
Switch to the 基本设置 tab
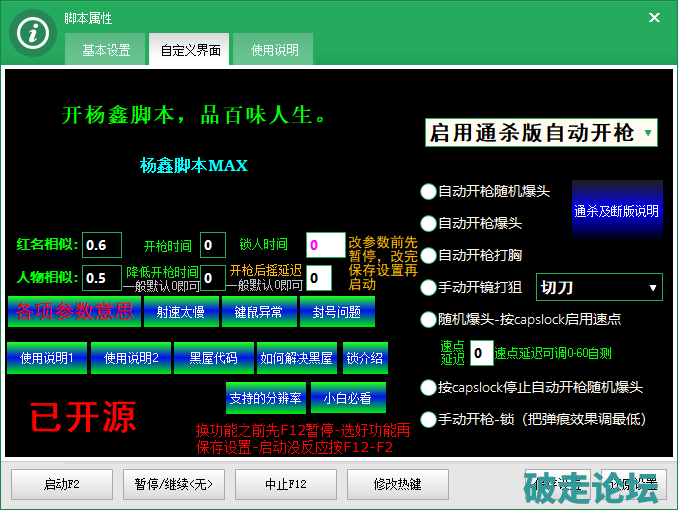pyautogui.click(x=106, y=50)
